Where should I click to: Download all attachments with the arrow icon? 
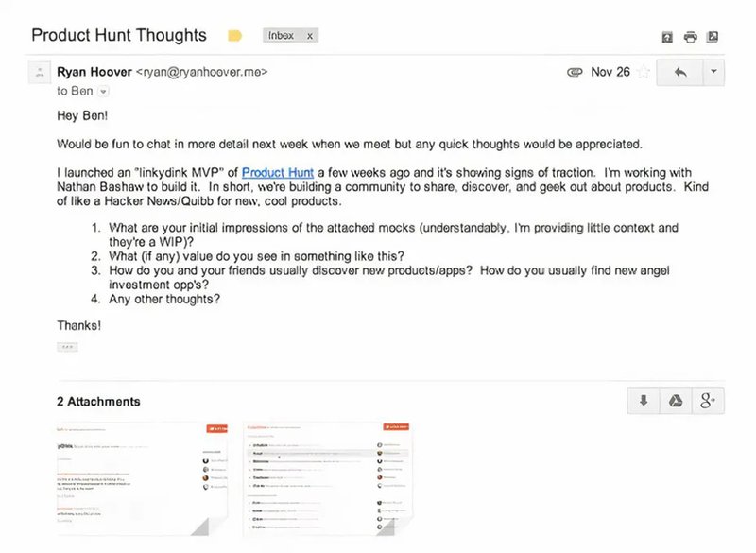click(x=644, y=401)
